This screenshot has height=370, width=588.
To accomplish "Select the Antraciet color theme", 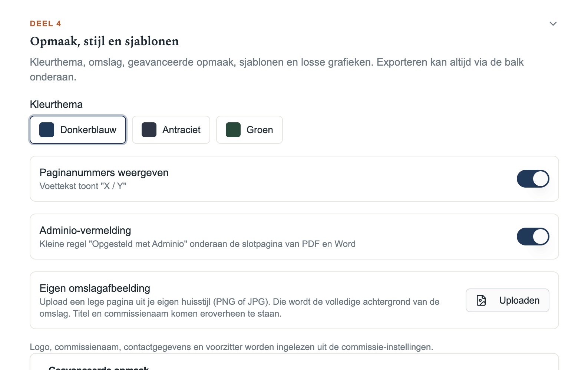I will click(171, 130).
